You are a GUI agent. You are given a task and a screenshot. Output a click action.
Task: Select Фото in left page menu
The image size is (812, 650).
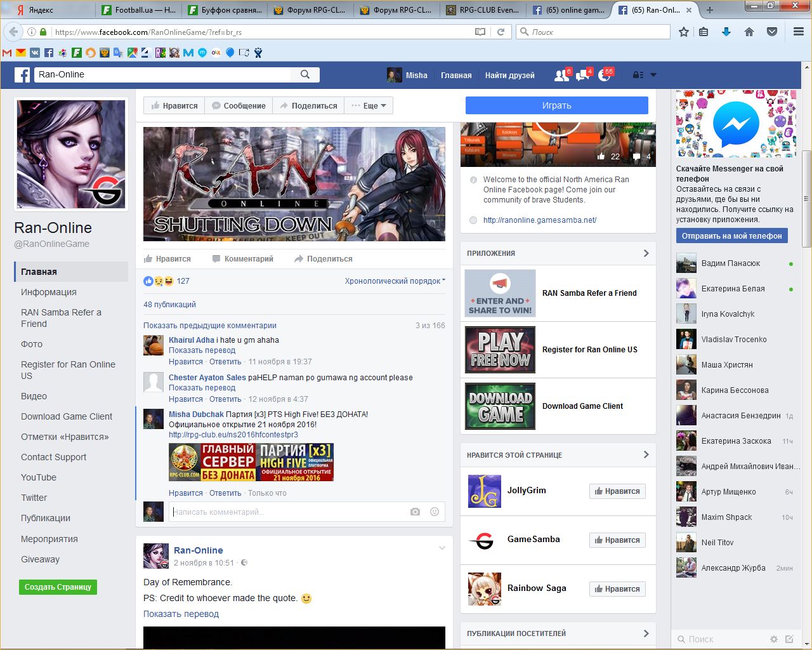(x=32, y=344)
